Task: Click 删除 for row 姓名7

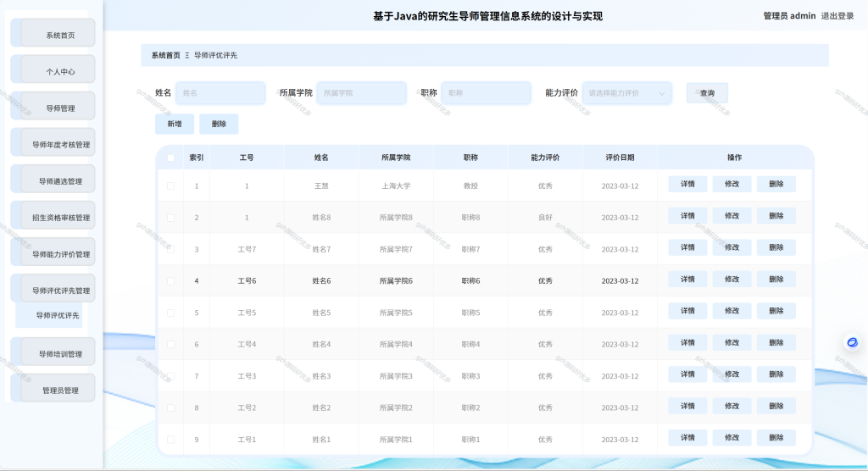Action: 776,247
